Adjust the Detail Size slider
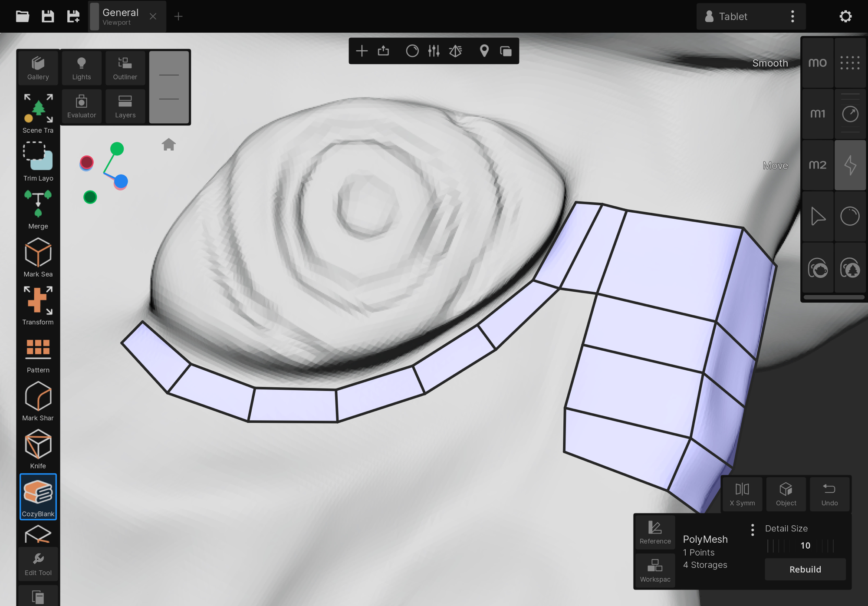This screenshot has width=868, height=606. (805, 546)
